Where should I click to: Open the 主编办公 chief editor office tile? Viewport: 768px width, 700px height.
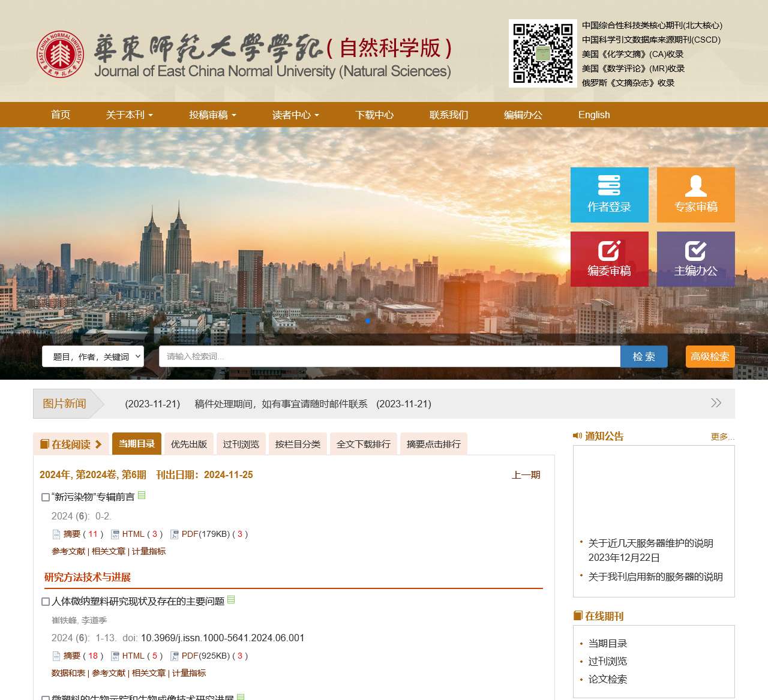(696, 259)
